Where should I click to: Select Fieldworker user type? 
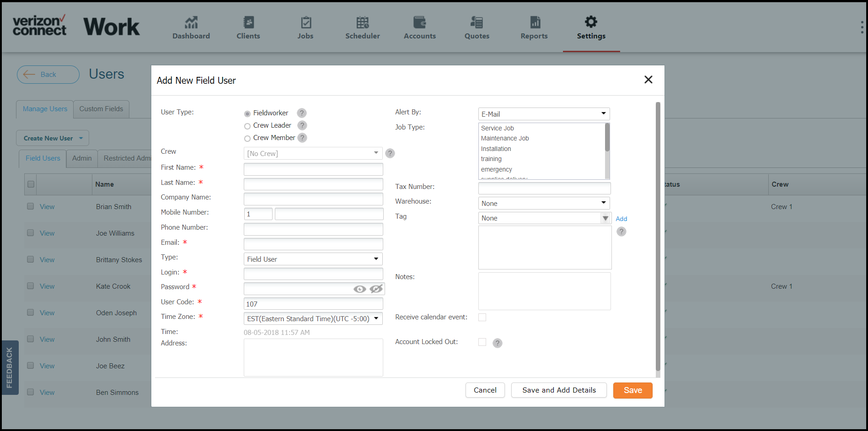(247, 113)
